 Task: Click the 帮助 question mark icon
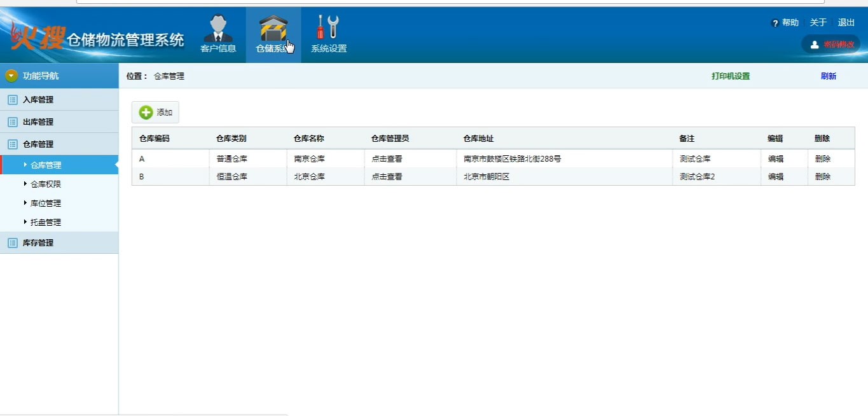(x=775, y=23)
